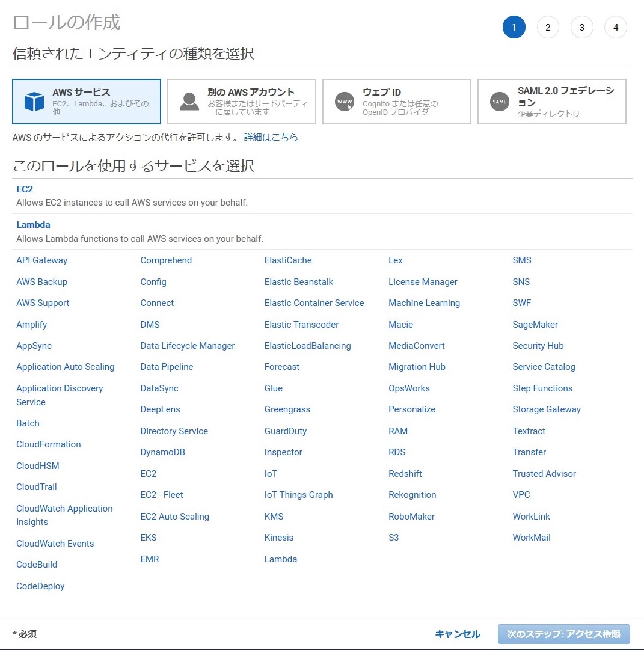644x650 pixels.
Task: Select the CodeDeploy service
Action: (40, 586)
